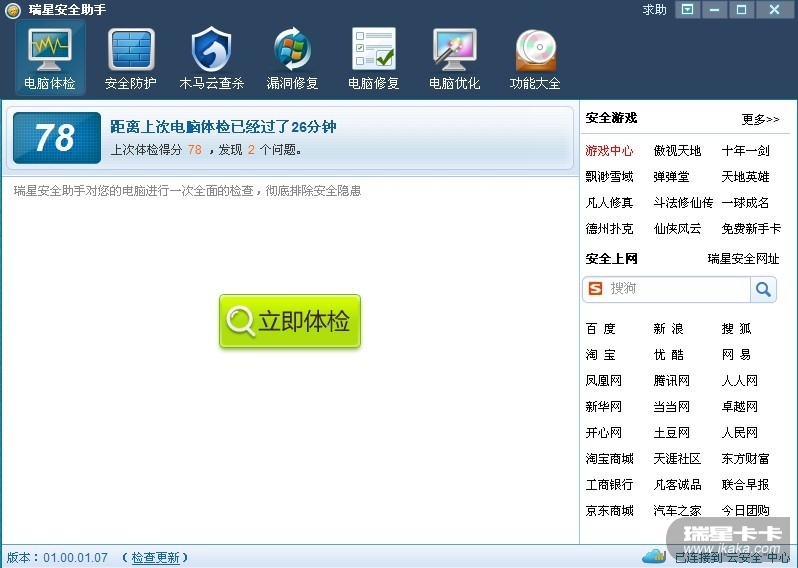Image resolution: width=798 pixels, height=568 pixels.
Task: Open the 游戏中心 link
Action: click(609, 151)
